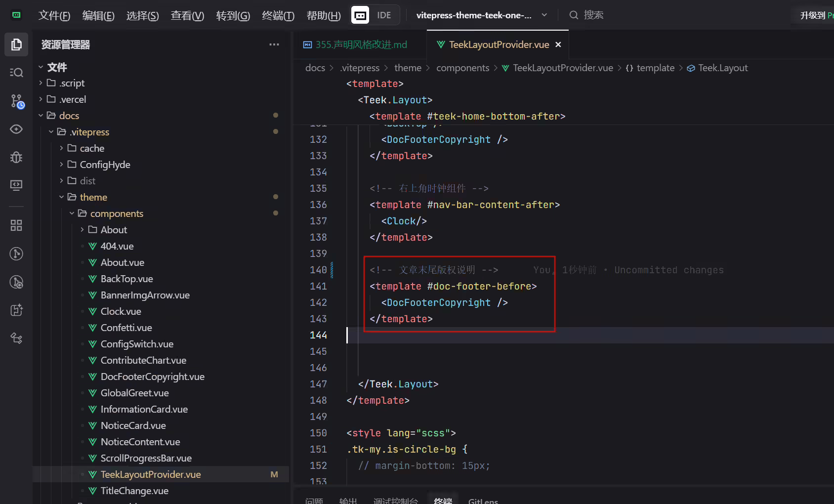Collapse the components folder in tree
834x504 pixels.
tap(117, 213)
